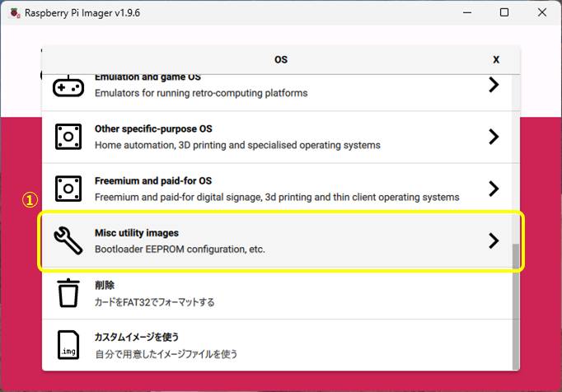Close the OS dialog with the X
This screenshot has height=392, width=562.
point(496,60)
